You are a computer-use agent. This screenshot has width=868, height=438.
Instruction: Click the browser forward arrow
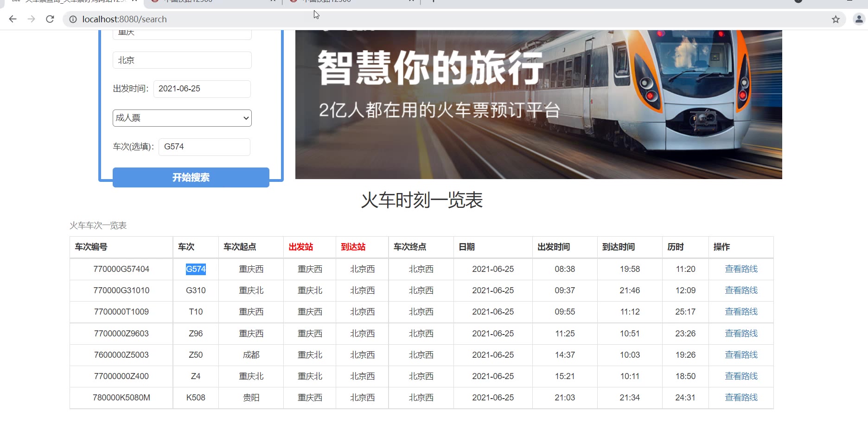coord(31,19)
